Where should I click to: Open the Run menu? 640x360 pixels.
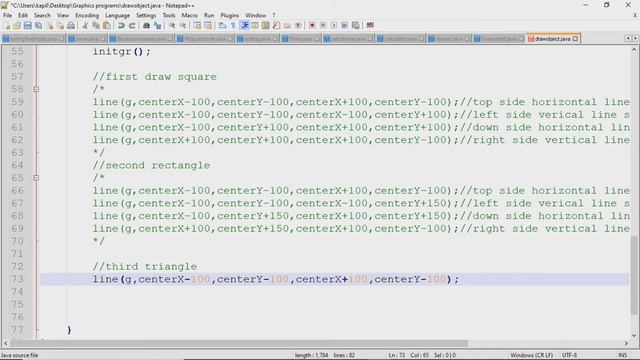click(x=209, y=16)
